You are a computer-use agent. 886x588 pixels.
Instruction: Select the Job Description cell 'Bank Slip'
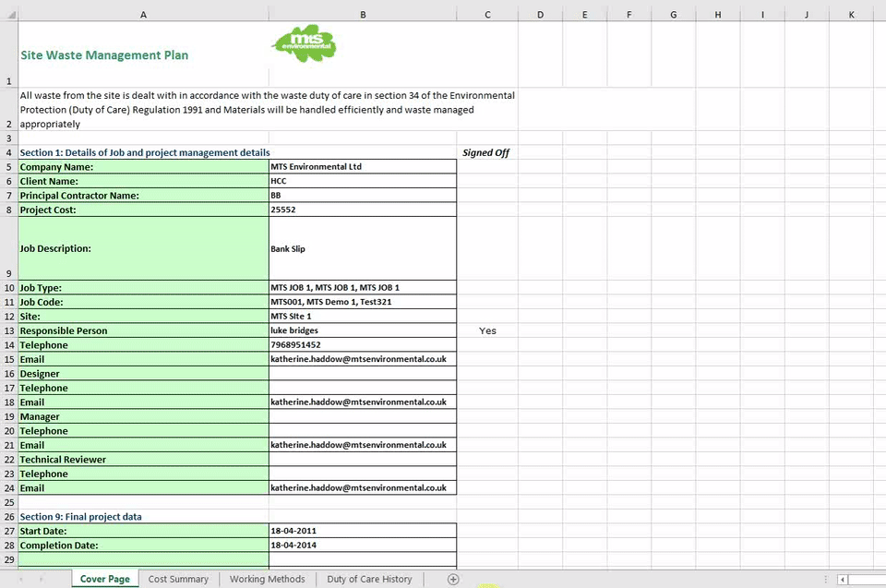point(363,248)
